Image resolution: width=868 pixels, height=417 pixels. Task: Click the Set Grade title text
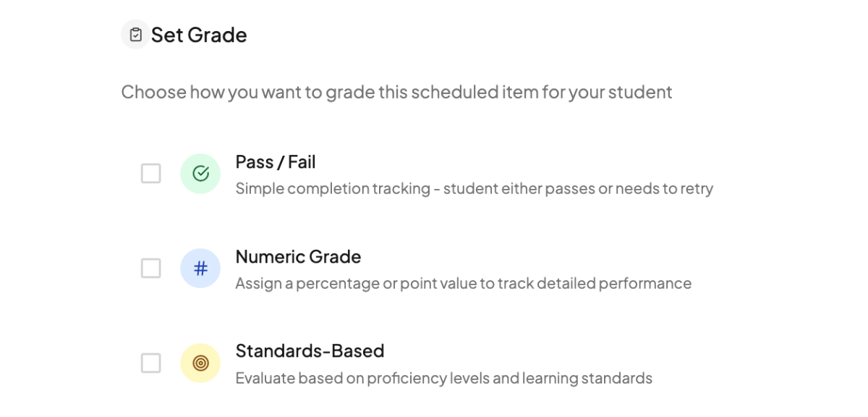click(x=199, y=35)
